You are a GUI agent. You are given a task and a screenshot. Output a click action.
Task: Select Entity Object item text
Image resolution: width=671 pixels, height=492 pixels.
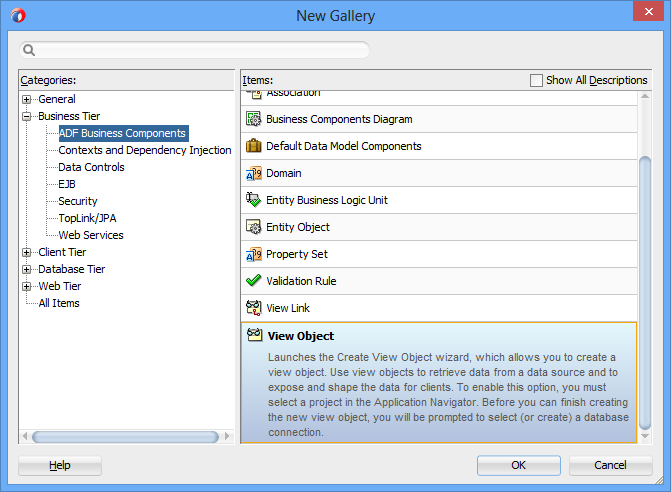pos(298,227)
